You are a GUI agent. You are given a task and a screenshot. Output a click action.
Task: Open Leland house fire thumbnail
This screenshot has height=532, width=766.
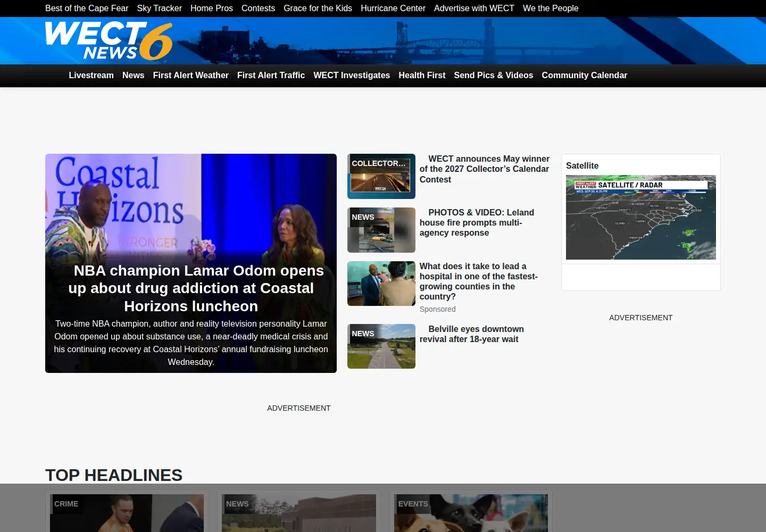pyautogui.click(x=381, y=230)
